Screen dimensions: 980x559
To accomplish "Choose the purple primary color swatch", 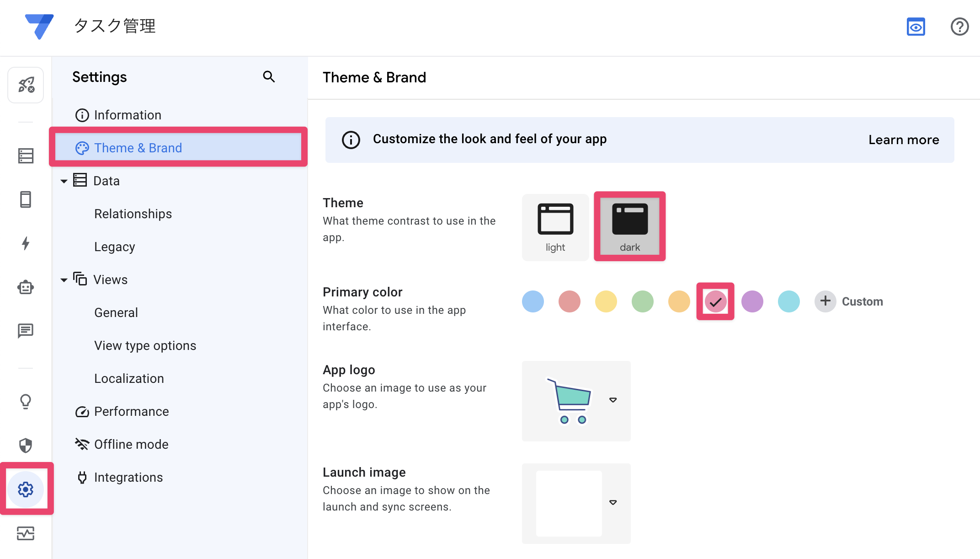I will click(x=752, y=301).
